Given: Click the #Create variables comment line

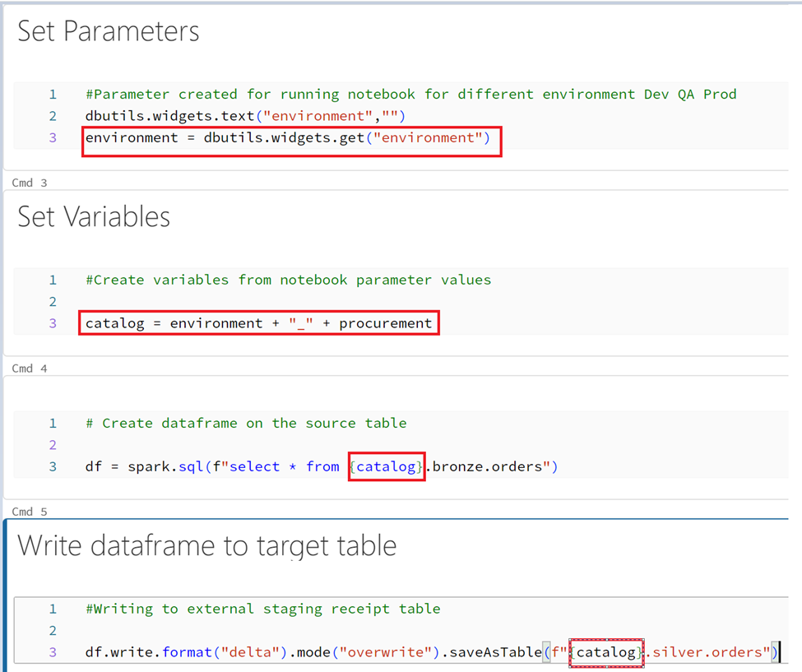Looking at the screenshot, I should [x=288, y=280].
